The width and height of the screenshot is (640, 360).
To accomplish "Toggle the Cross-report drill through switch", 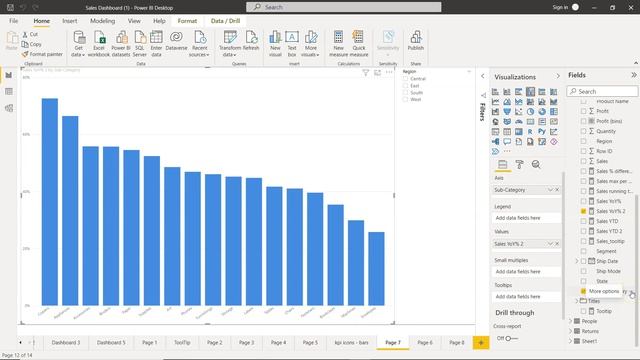I will pos(511,338).
